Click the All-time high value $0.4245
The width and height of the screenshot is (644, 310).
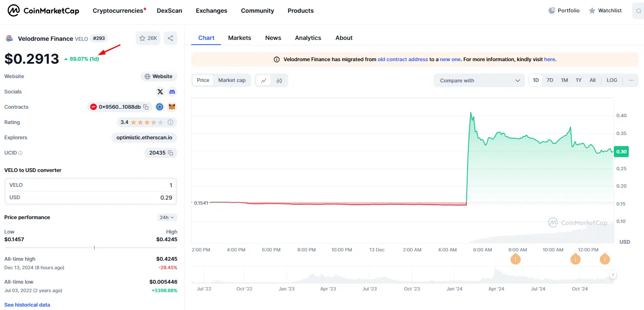(x=167, y=259)
